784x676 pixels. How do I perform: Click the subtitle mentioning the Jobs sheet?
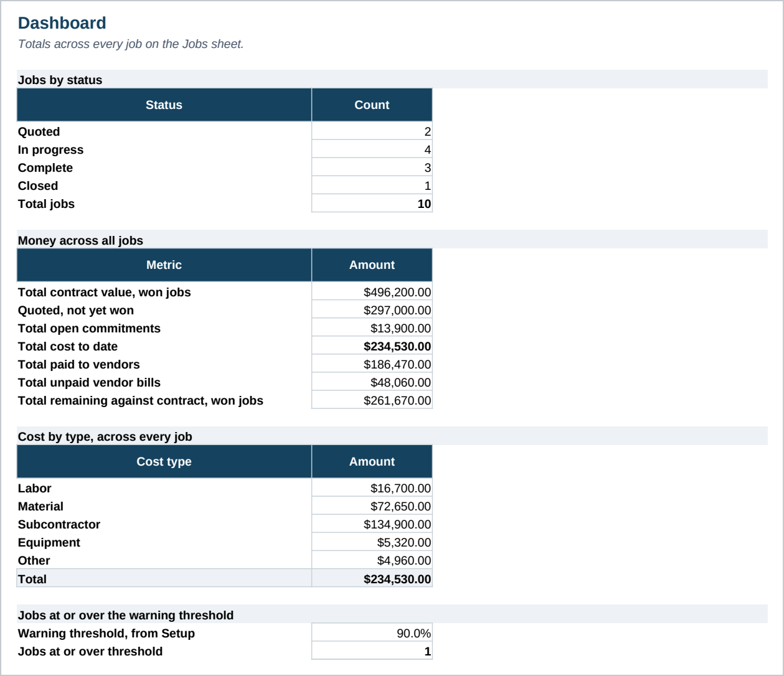pyautogui.click(x=131, y=44)
